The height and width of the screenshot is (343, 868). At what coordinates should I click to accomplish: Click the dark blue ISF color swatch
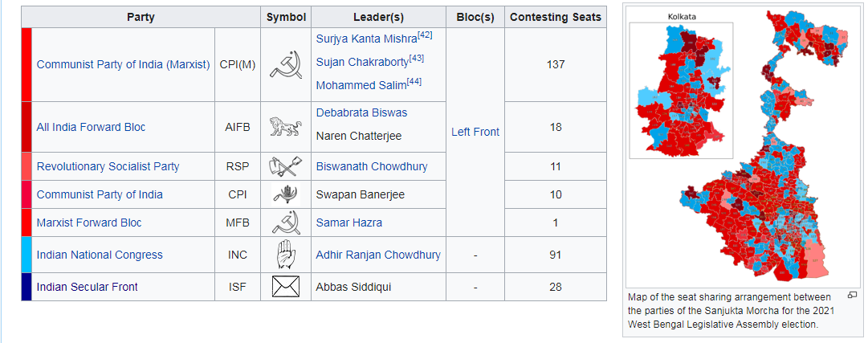tap(26, 287)
